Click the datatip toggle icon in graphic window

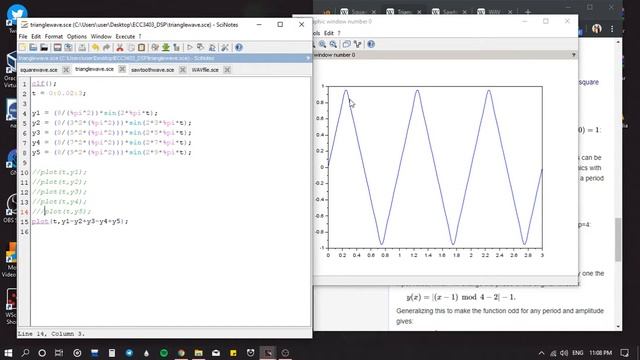358,44
